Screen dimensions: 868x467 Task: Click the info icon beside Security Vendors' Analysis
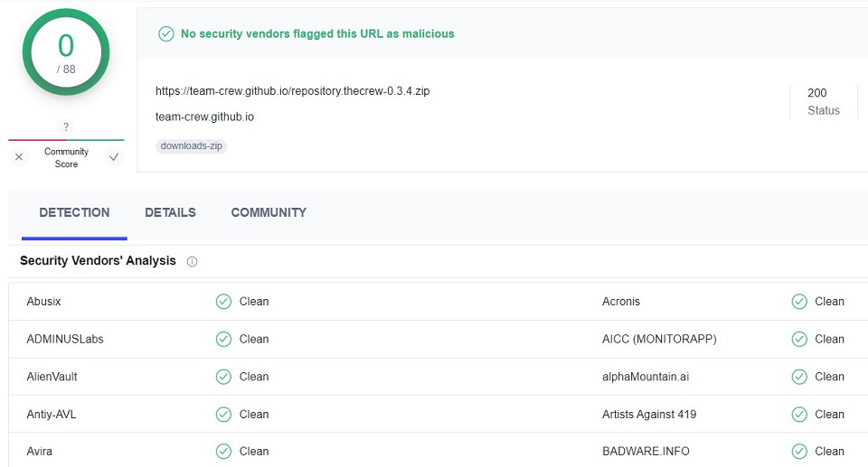tap(192, 262)
